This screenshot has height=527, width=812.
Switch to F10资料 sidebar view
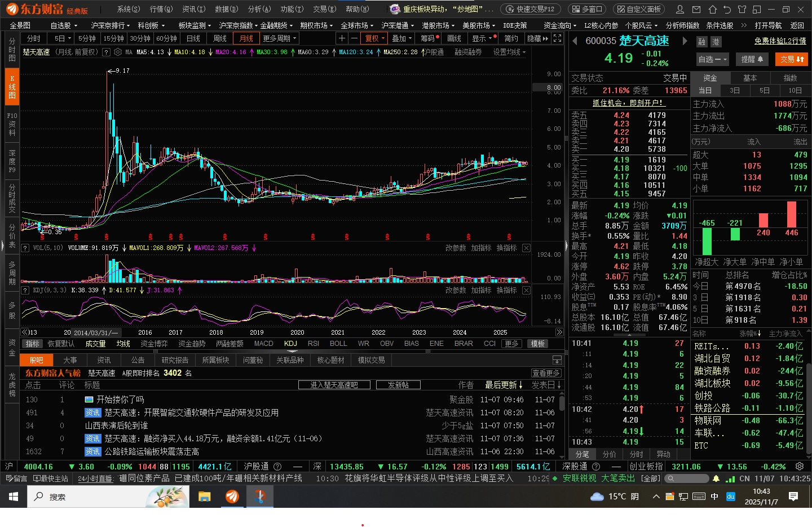click(12, 124)
